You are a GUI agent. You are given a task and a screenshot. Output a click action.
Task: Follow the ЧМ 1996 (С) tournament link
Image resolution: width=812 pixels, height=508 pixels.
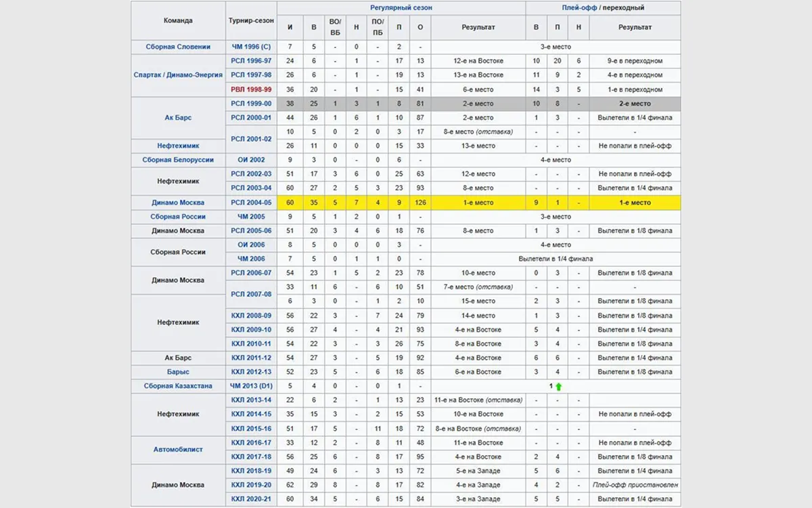[251, 47]
